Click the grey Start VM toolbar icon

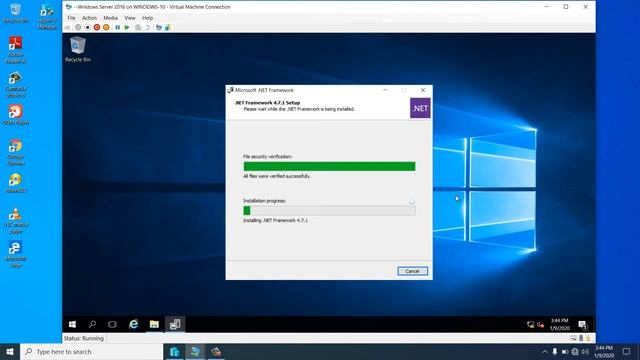[x=78, y=27]
